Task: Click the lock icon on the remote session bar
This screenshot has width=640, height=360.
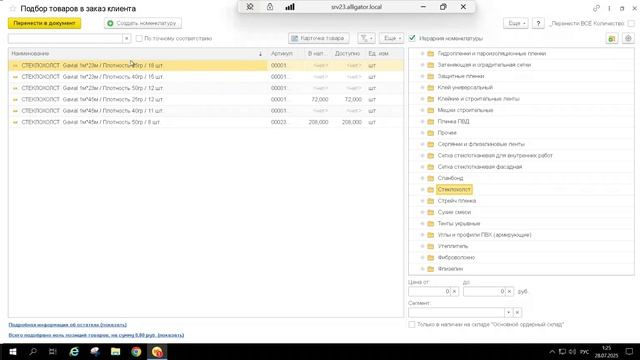Action: tap(270, 7)
